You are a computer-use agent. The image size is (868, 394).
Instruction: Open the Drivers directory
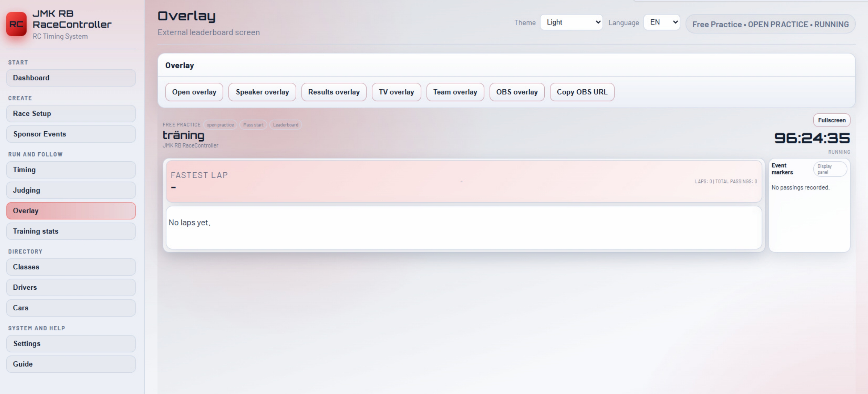(x=71, y=287)
